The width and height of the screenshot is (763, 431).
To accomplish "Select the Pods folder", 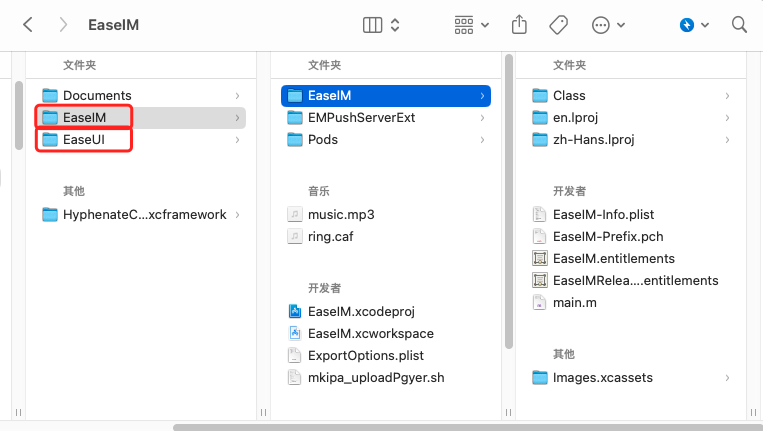I will (322, 140).
